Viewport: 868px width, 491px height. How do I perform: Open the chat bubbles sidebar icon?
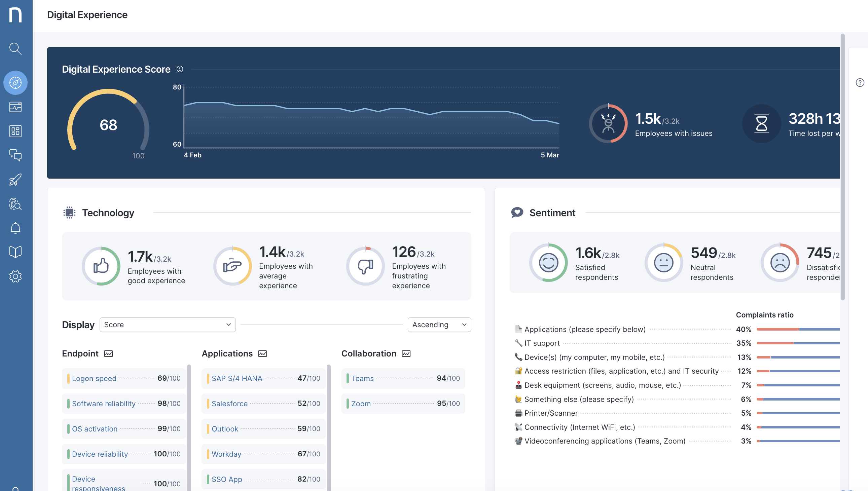(x=15, y=155)
